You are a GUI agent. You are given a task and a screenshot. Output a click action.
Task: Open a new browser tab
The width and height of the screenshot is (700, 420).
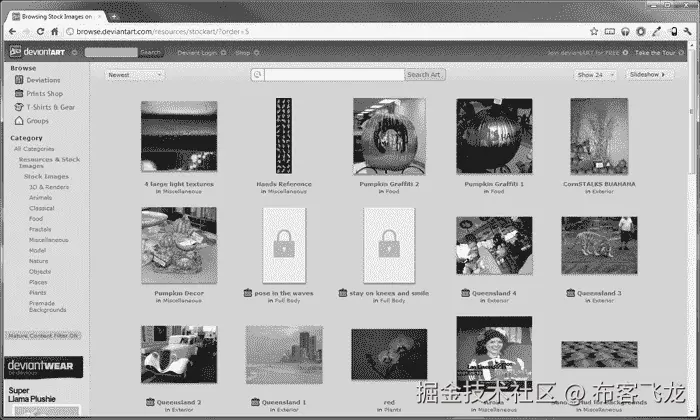[x=114, y=17]
